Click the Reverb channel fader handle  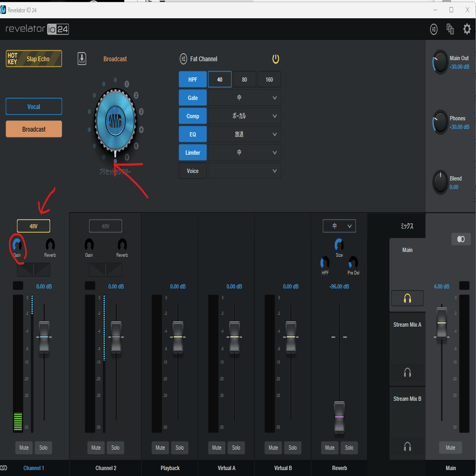tap(339, 417)
